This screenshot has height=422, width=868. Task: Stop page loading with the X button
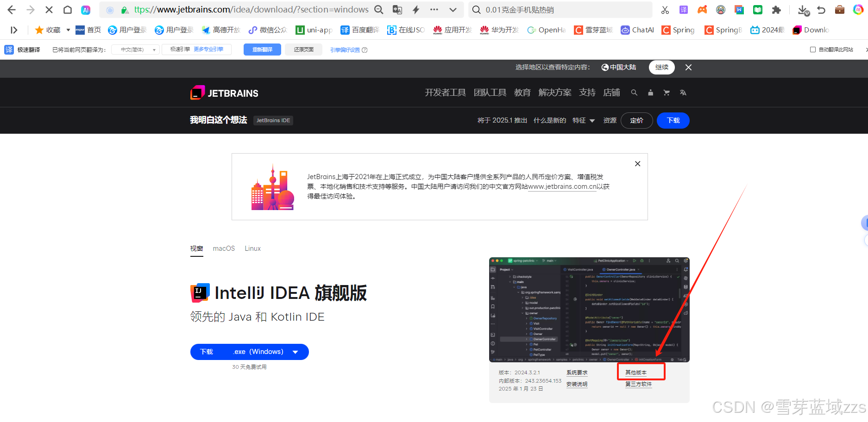tap(49, 10)
